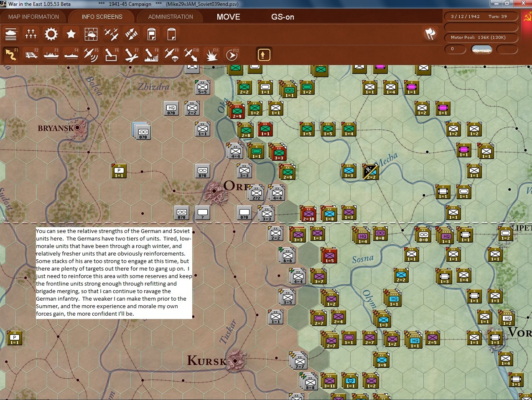Viewport: 532px width, 400px height.
Task: Open the blank report page icon
Action: pos(171,34)
